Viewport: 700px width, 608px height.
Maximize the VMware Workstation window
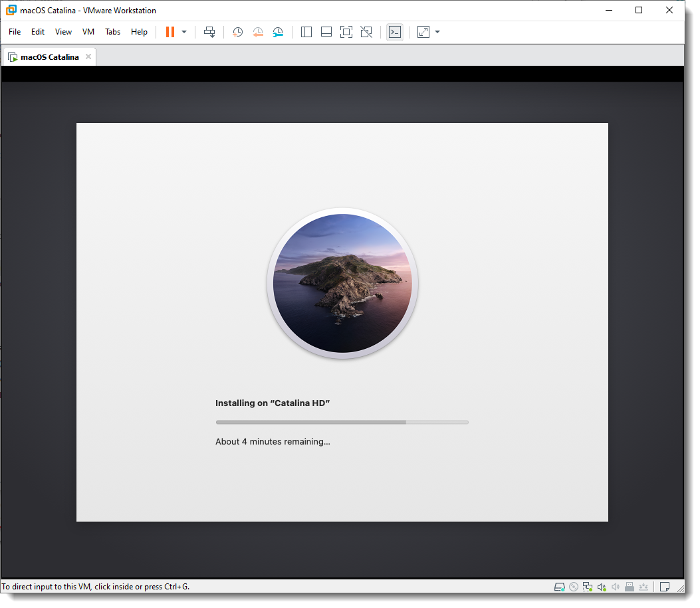pyautogui.click(x=639, y=10)
